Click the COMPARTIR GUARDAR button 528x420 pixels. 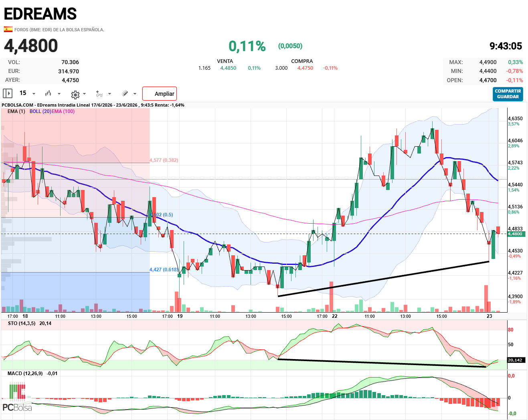point(508,94)
